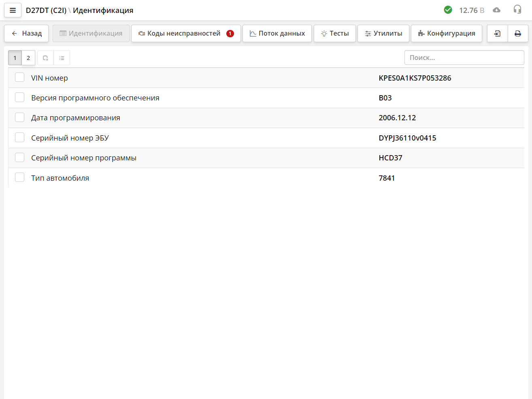This screenshot has width=532, height=399.
Task: Tick the VIN номер checkbox
Action: click(x=20, y=77)
